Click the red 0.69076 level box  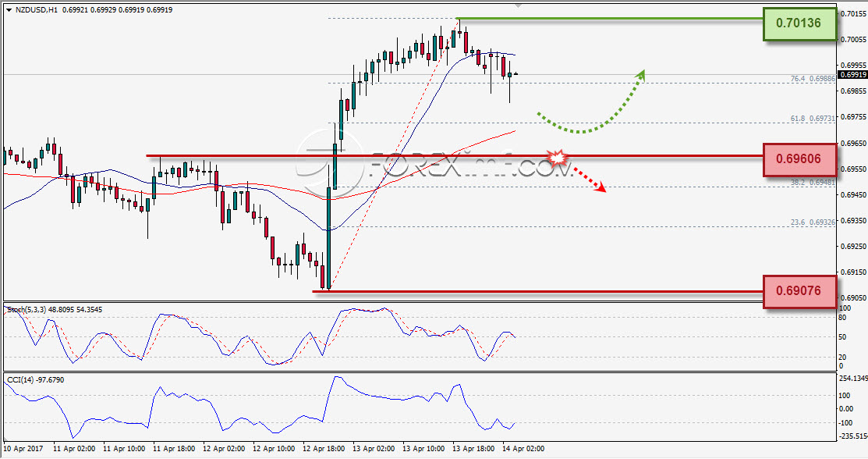pyautogui.click(x=799, y=291)
